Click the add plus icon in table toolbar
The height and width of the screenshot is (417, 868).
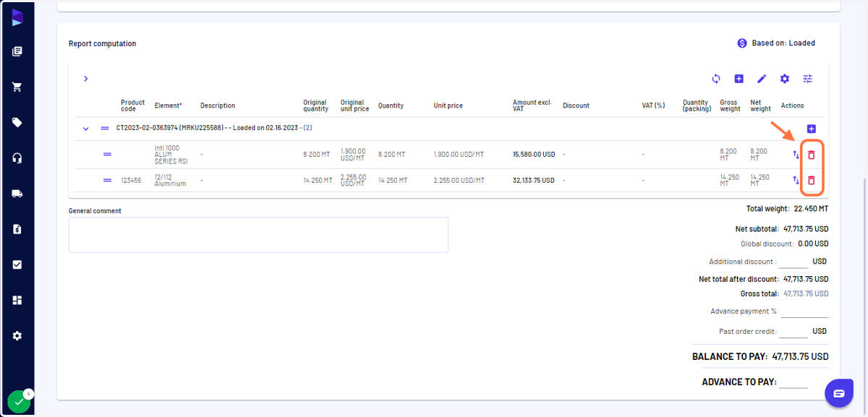pyautogui.click(x=739, y=79)
